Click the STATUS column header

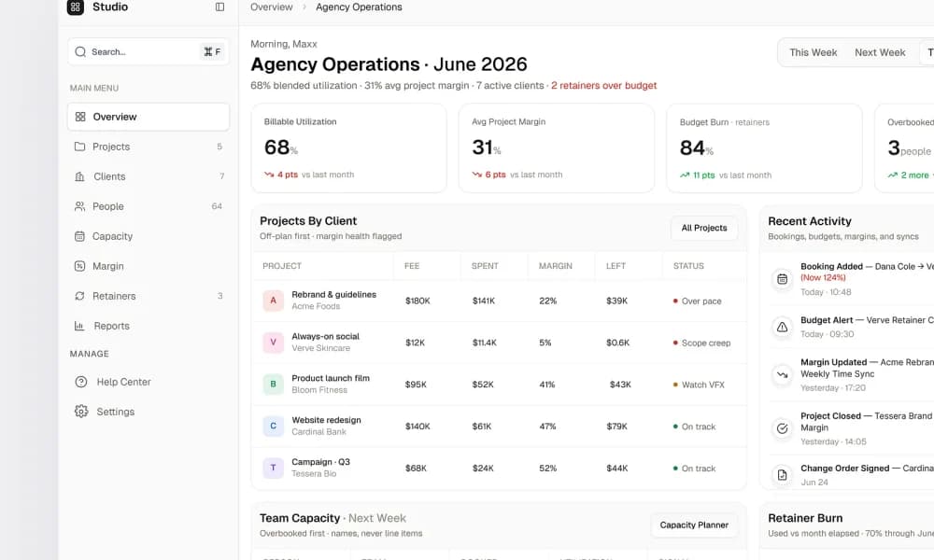688,266
